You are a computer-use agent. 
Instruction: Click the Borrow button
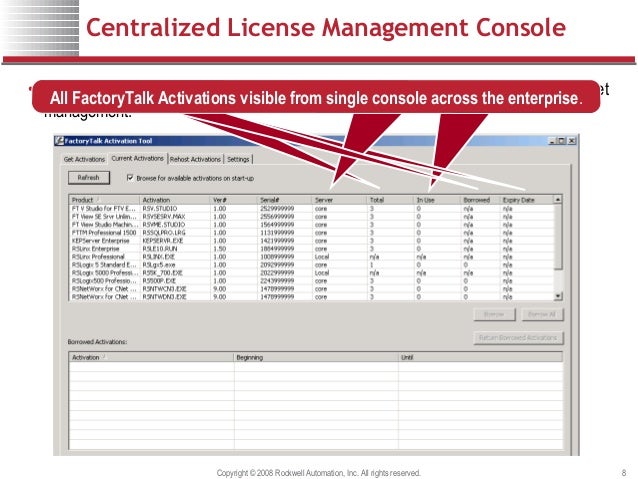tap(494, 314)
